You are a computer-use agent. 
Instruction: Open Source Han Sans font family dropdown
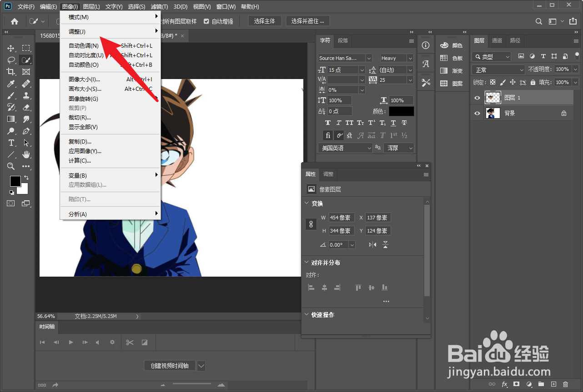coord(369,58)
